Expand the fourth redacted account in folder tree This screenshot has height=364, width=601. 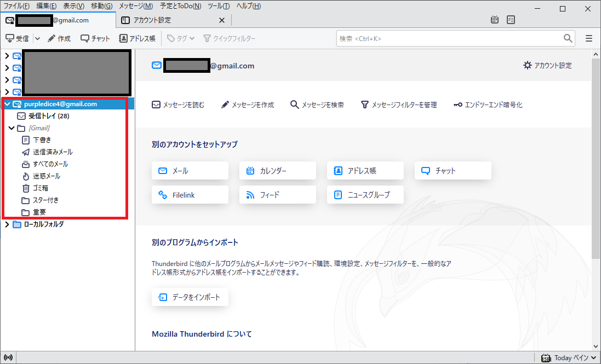tap(7, 93)
